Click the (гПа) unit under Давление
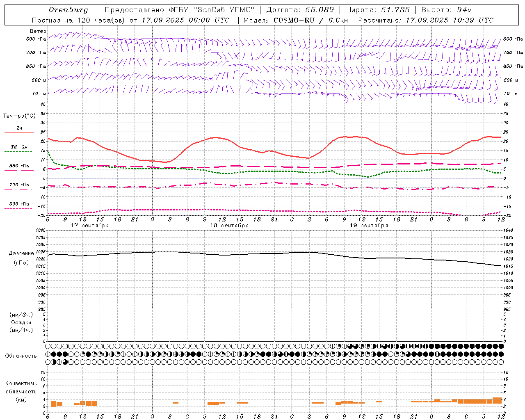The width and height of the screenshot is (525, 420). pos(21,262)
